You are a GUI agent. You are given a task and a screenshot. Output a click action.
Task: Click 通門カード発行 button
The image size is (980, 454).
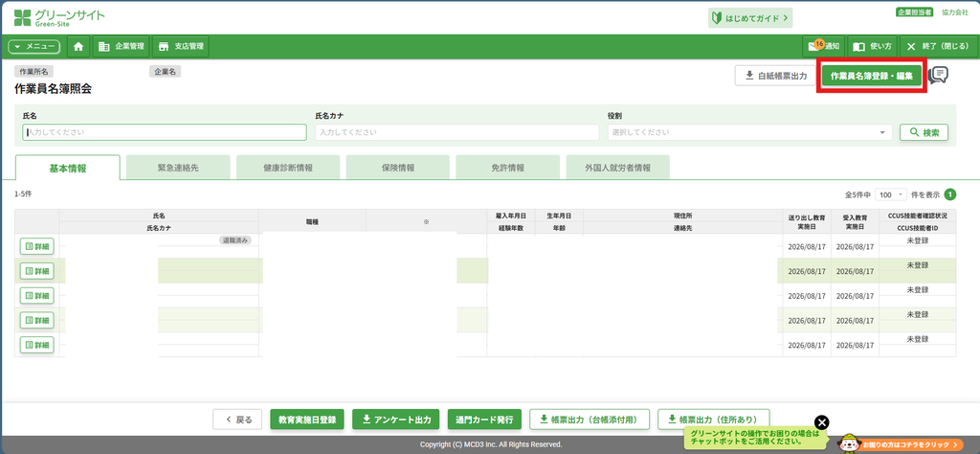coord(485,420)
